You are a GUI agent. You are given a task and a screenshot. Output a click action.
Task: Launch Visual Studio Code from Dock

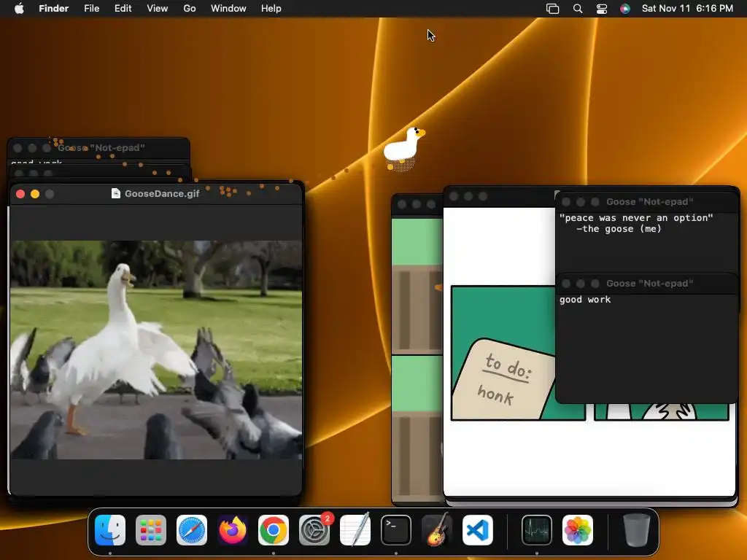point(478,530)
